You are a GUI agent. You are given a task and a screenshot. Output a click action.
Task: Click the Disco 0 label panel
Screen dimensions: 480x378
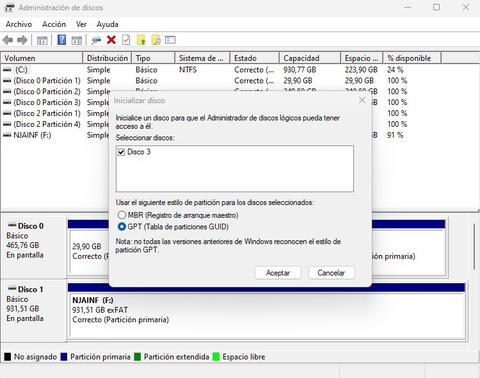click(x=33, y=247)
